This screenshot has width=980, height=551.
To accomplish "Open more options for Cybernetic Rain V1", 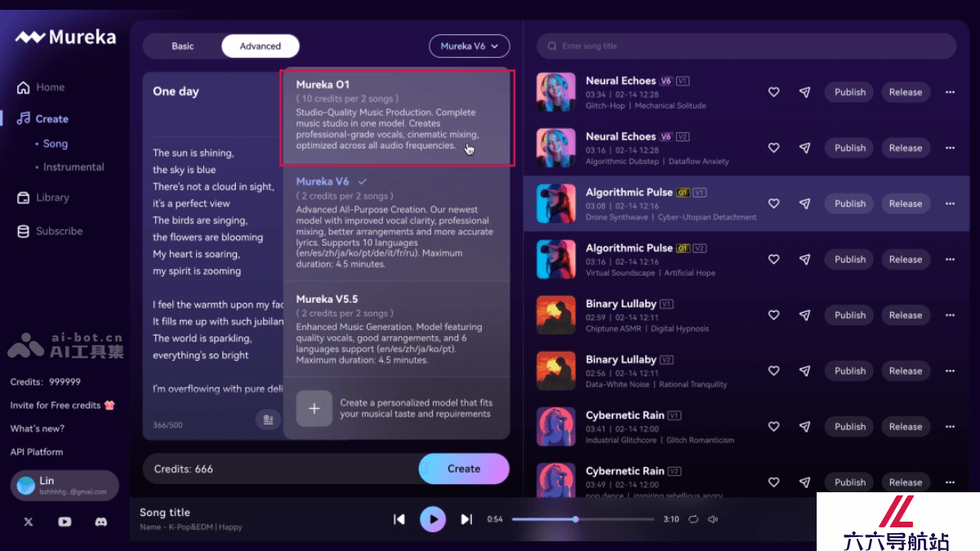I will (950, 426).
